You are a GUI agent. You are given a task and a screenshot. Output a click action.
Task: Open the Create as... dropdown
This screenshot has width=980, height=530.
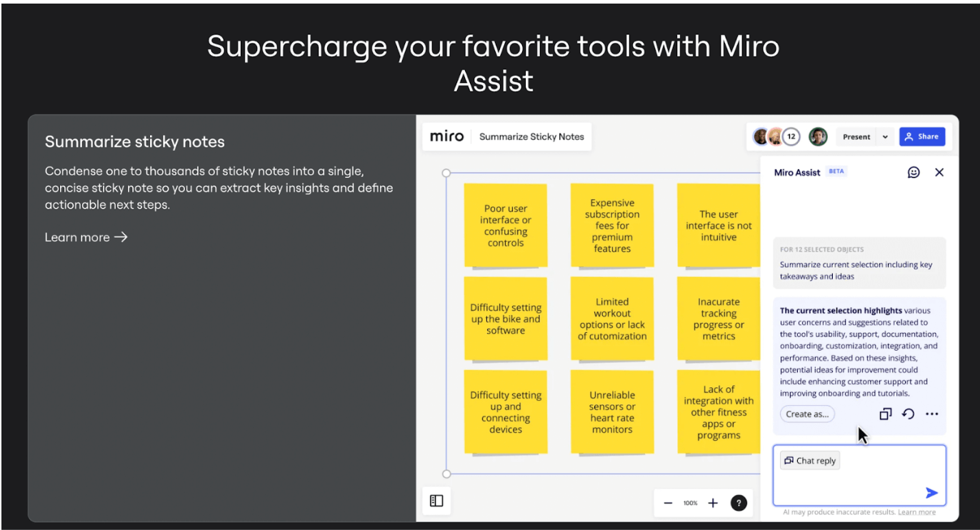tap(807, 414)
